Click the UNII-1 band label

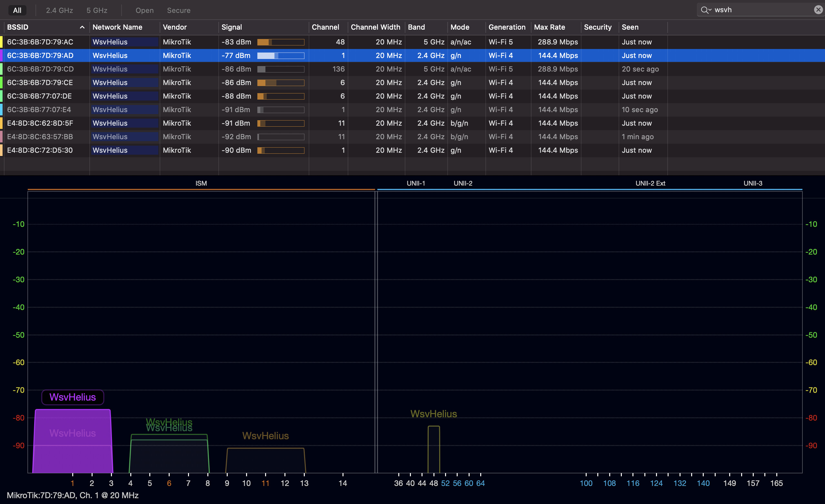point(416,183)
